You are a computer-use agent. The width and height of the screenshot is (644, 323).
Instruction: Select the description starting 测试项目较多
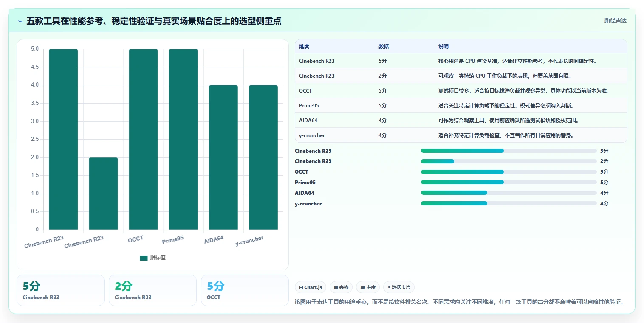(x=524, y=91)
